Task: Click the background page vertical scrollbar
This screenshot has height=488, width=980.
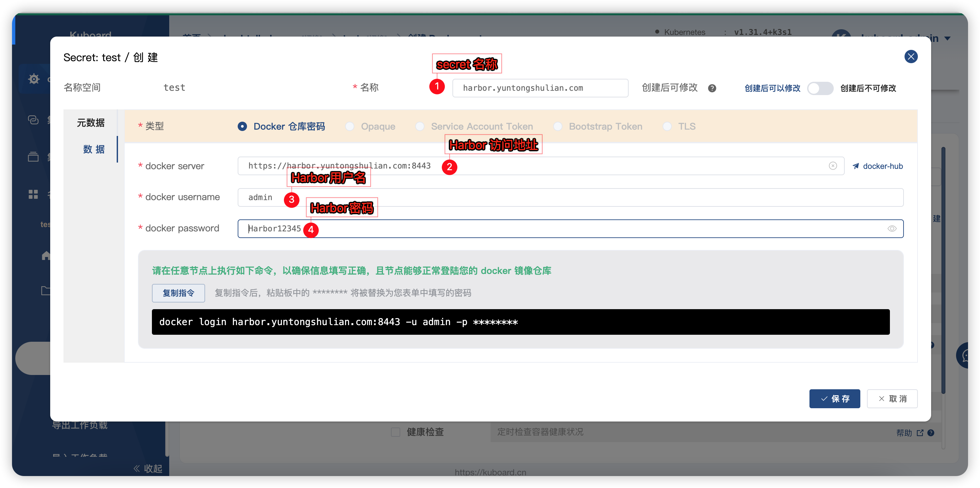Action: pos(943,270)
